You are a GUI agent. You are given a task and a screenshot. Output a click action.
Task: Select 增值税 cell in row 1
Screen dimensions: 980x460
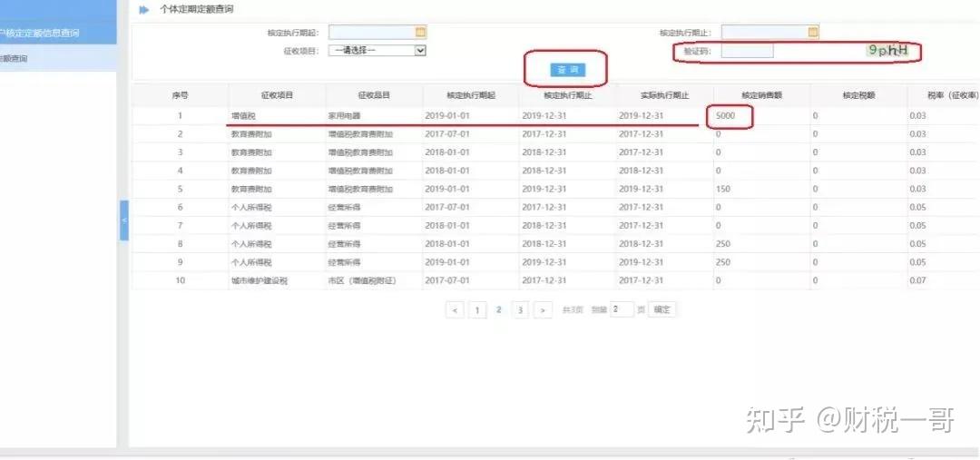277,116
